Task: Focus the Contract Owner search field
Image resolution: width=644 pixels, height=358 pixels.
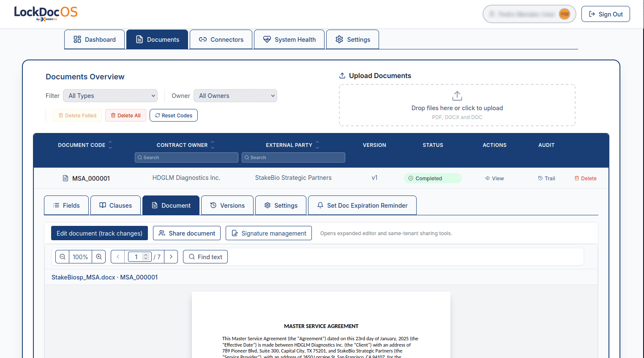Action: click(x=186, y=157)
